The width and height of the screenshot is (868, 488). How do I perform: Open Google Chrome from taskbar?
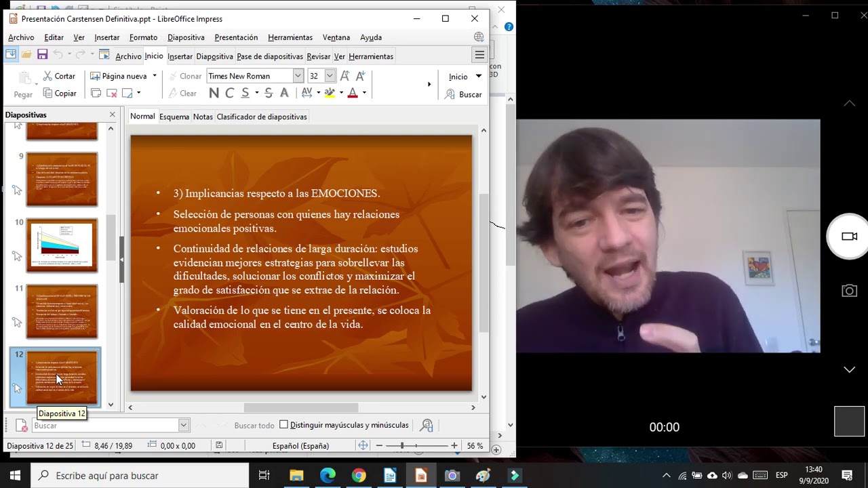pos(359,476)
